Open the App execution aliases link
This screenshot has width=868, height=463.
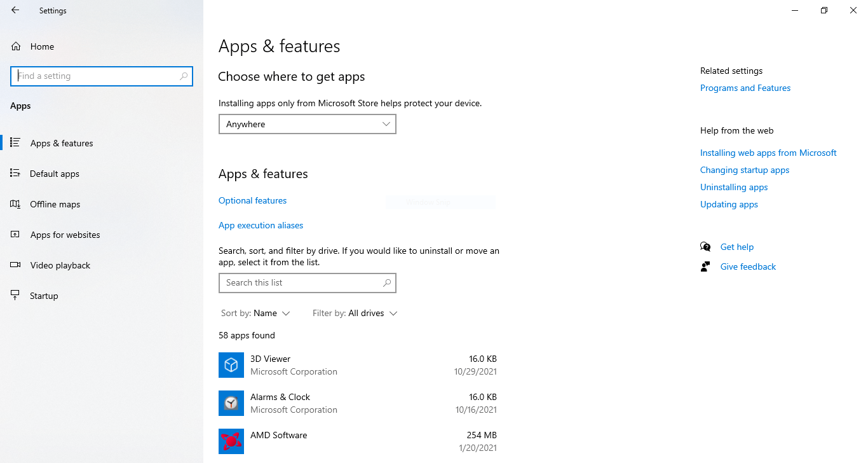pos(261,225)
